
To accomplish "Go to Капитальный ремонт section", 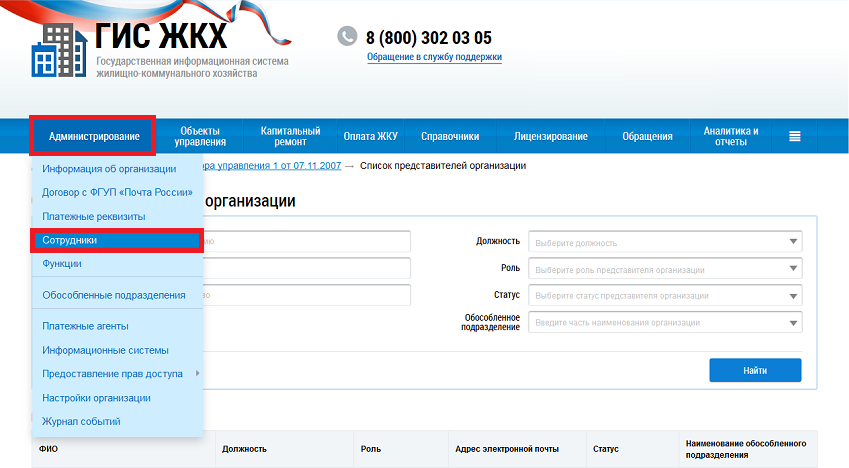I will click(x=290, y=136).
